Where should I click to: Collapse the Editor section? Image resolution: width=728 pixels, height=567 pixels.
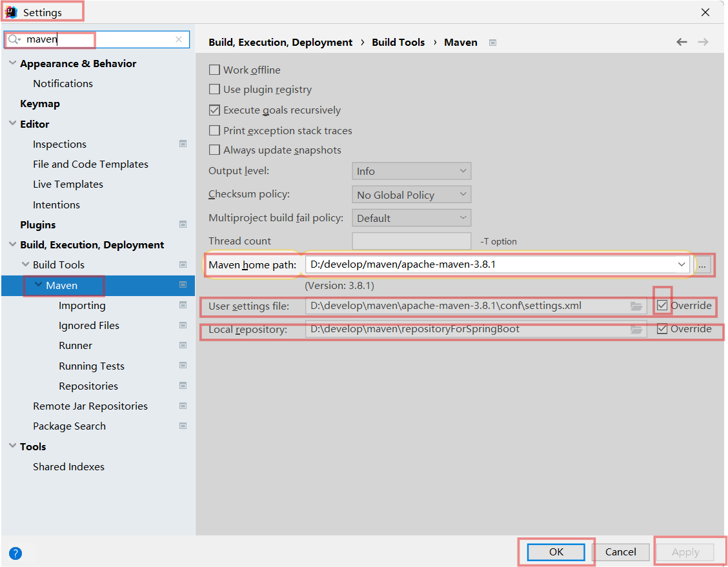tap(12, 123)
